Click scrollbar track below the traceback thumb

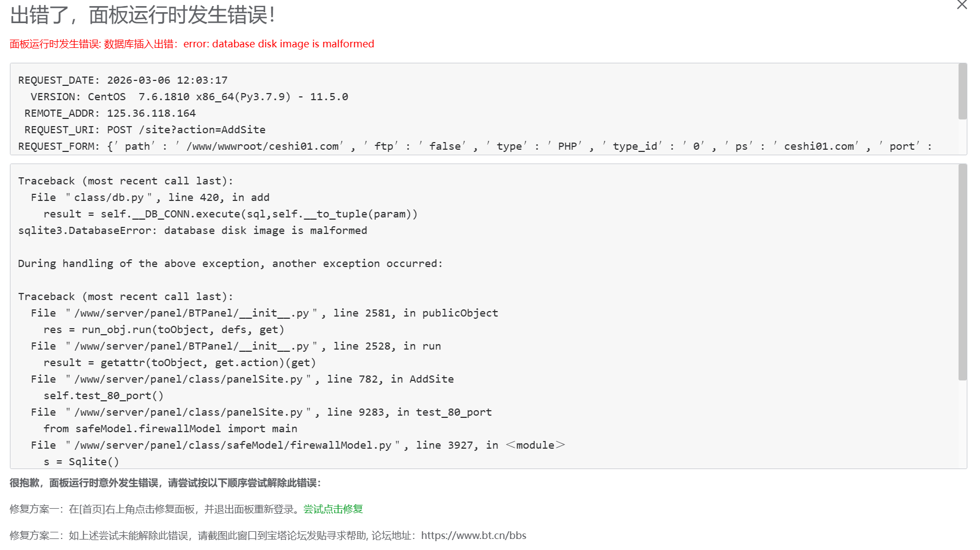tap(962, 424)
